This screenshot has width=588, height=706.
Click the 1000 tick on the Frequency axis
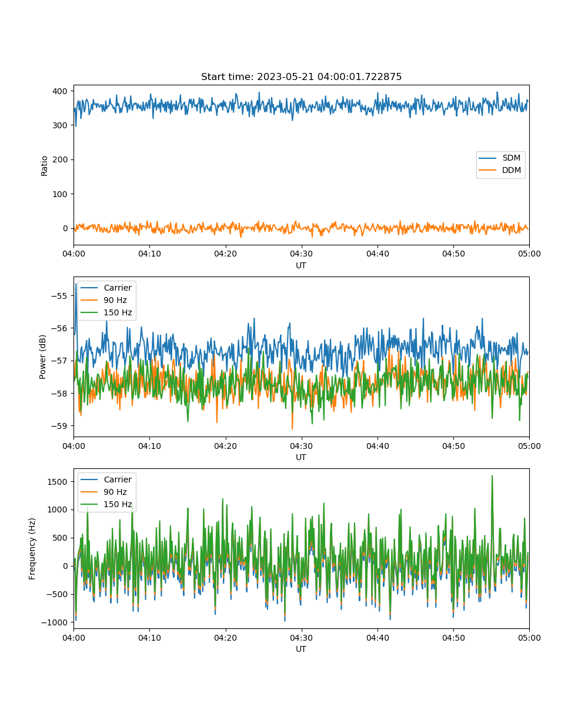click(x=59, y=509)
